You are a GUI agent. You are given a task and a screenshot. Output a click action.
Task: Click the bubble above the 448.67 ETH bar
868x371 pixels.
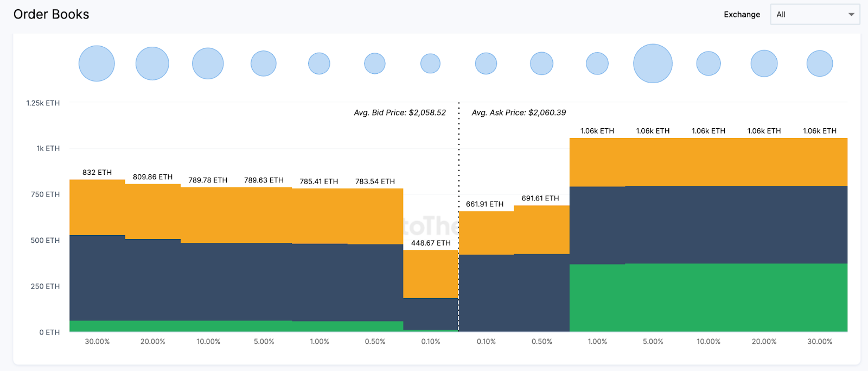(x=430, y=64)
